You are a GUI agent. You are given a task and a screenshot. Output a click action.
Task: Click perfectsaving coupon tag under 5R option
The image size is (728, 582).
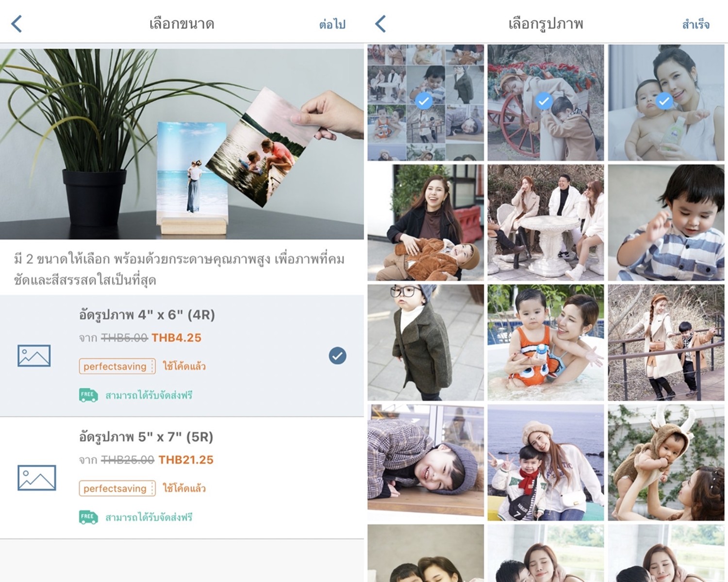117,488
